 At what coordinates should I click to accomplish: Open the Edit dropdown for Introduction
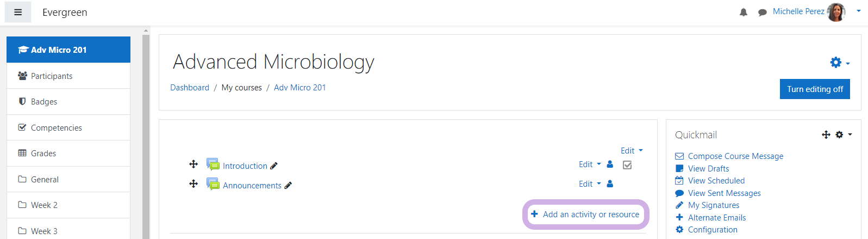coord(590,164)
